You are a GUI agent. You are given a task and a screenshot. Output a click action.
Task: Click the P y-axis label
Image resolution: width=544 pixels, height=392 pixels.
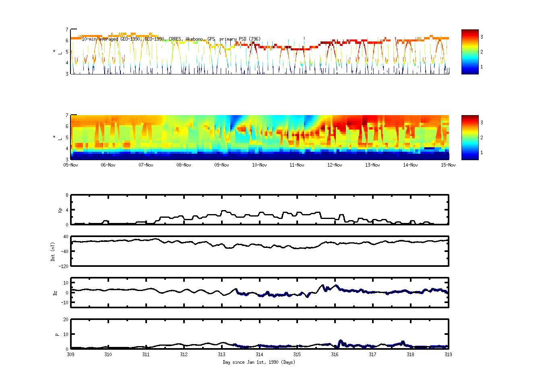tap(57, 334)
